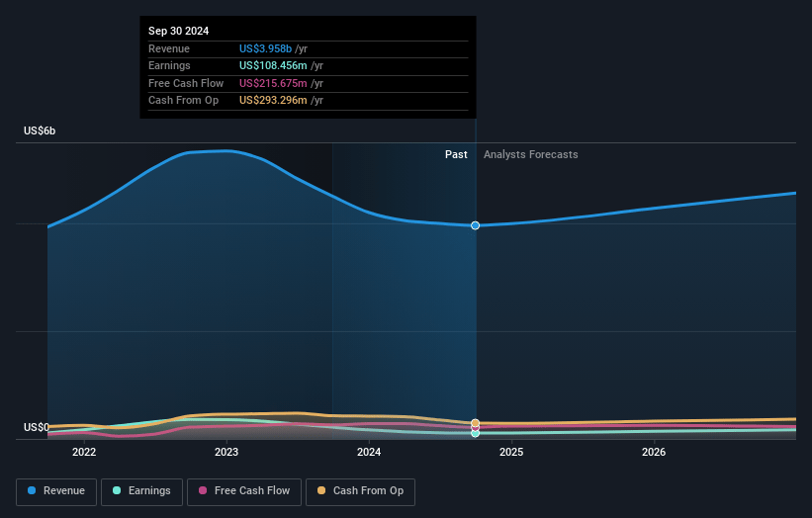This screenshot has height=518, width=812.
Task: Click the blue Revenue legend dot
Action: click(x=32, y=490)
